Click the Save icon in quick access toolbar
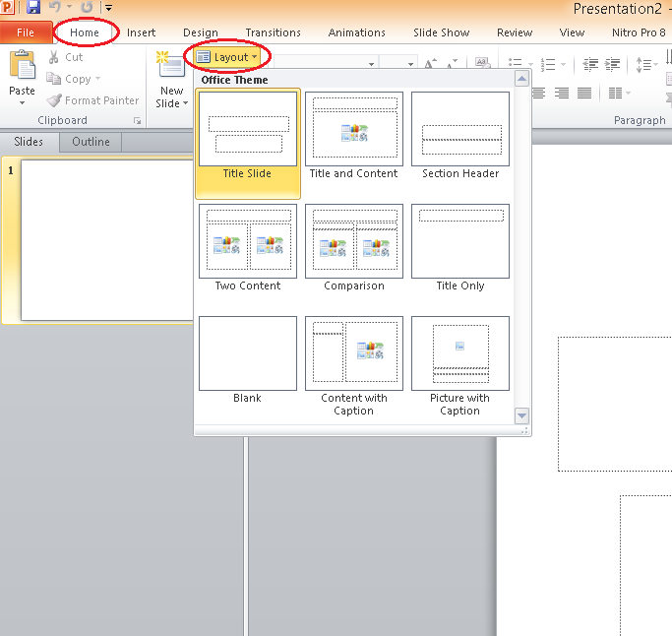Screen dimensions: 672x636 33,8
